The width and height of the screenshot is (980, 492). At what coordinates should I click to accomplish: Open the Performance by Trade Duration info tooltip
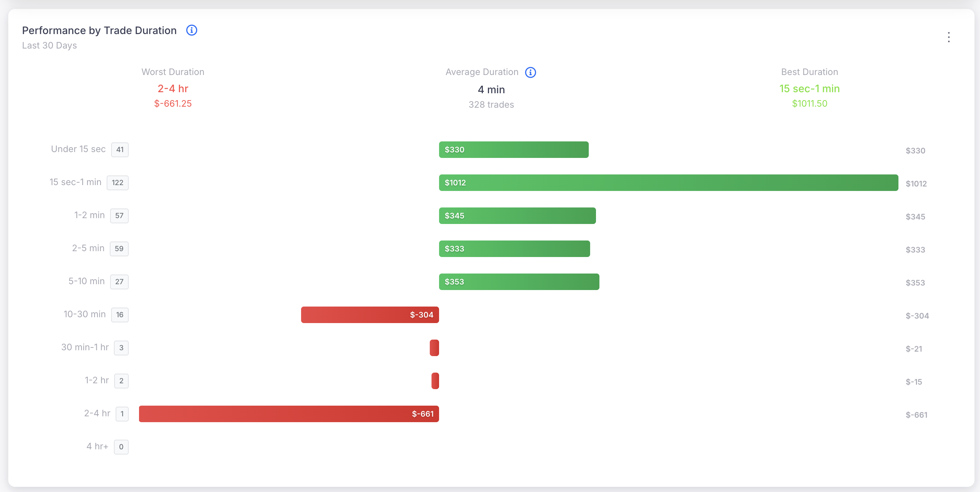pos(191,30)
